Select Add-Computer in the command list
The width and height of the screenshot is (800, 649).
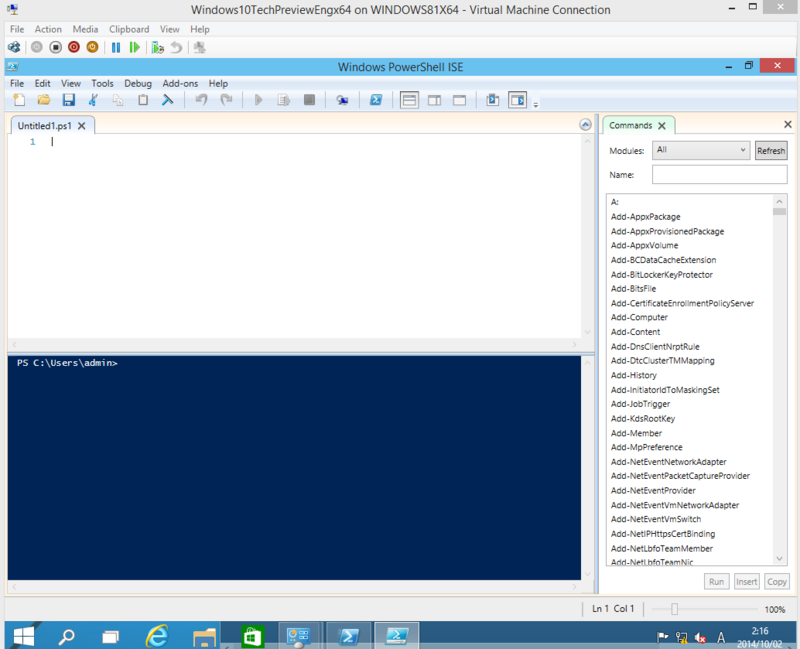pyautogui.click(x=639, y=317)
